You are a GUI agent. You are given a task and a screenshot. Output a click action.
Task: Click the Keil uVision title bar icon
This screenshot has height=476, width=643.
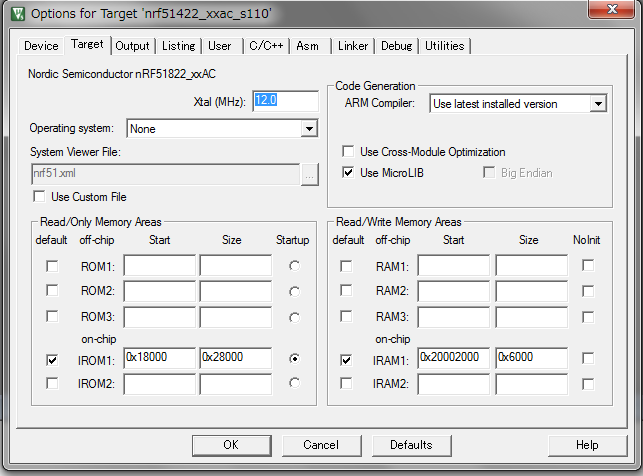[18, 14]
